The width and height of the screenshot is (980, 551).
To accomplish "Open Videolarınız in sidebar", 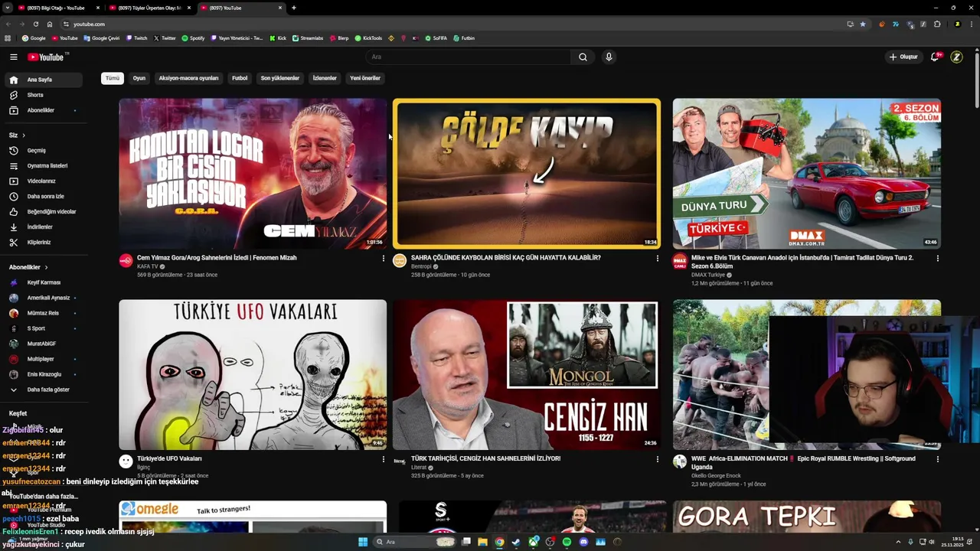I will [x=44, y=181].
